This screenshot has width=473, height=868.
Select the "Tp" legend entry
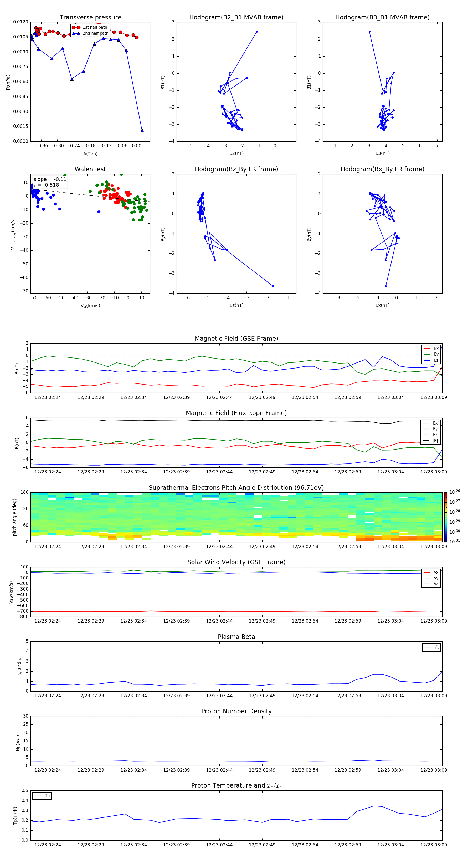pos(42,796)
